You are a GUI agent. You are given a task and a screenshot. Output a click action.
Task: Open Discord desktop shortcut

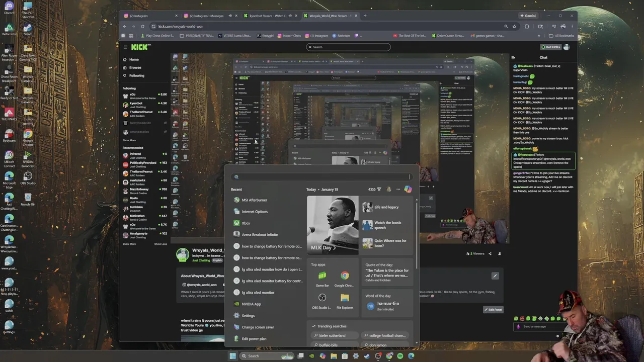click(x=9, y=9)
